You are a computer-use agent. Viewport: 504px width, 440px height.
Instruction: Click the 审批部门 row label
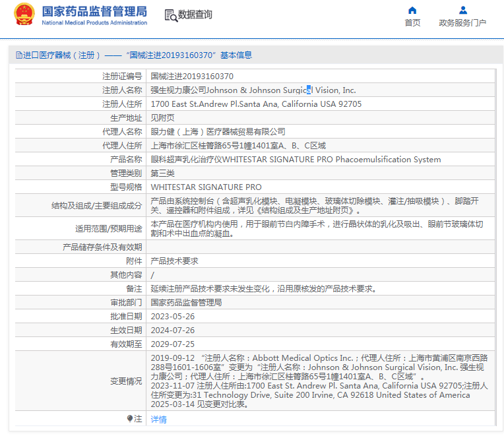click(126, 302)
